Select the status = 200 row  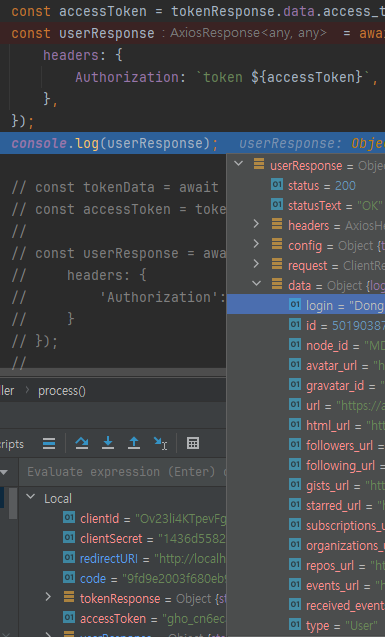pyautogui.click(x=306, y=186)
